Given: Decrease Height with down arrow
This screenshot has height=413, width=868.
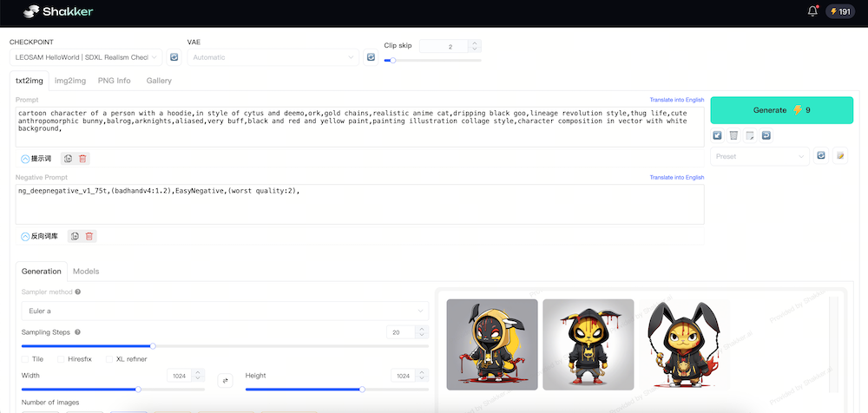Looking at the screenshot, I should (422, 378).
